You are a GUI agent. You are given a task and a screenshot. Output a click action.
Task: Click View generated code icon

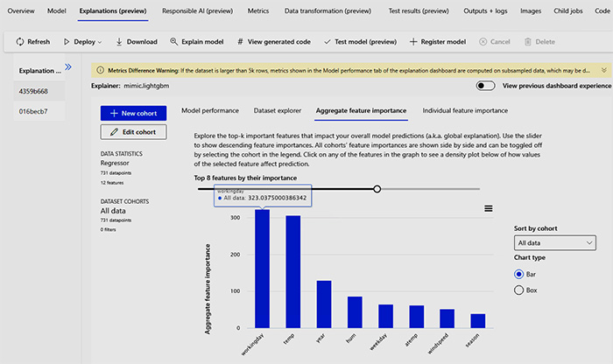click(240, 42)
